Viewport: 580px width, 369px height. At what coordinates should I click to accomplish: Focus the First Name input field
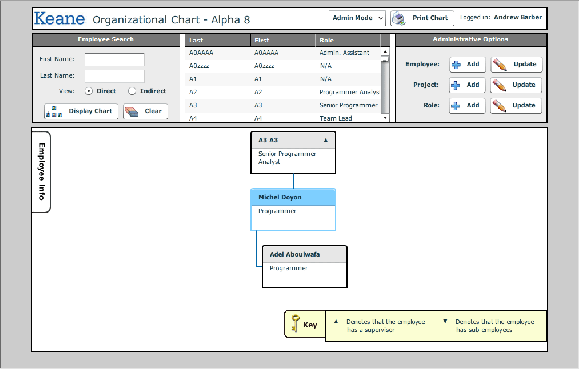coord(114,60)
